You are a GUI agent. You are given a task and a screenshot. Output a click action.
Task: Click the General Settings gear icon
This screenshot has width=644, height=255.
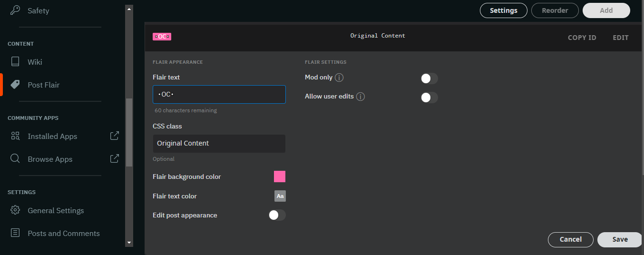[15, 210]
